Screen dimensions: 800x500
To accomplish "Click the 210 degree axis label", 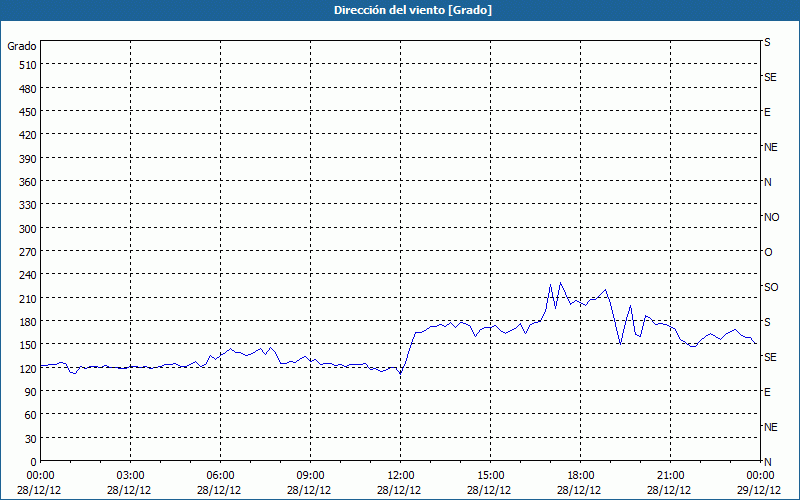I will click(x=29, y=298).
